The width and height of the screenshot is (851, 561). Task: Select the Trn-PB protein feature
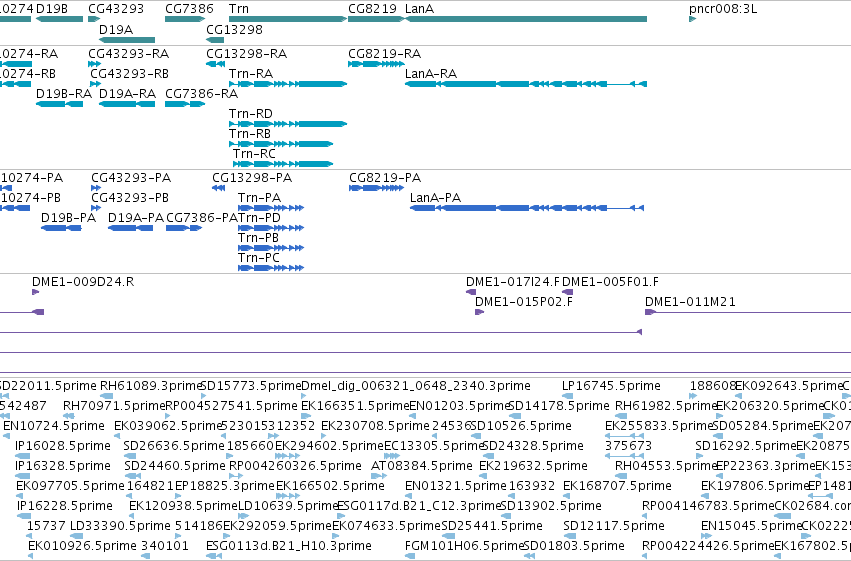[x=271, y=248]
